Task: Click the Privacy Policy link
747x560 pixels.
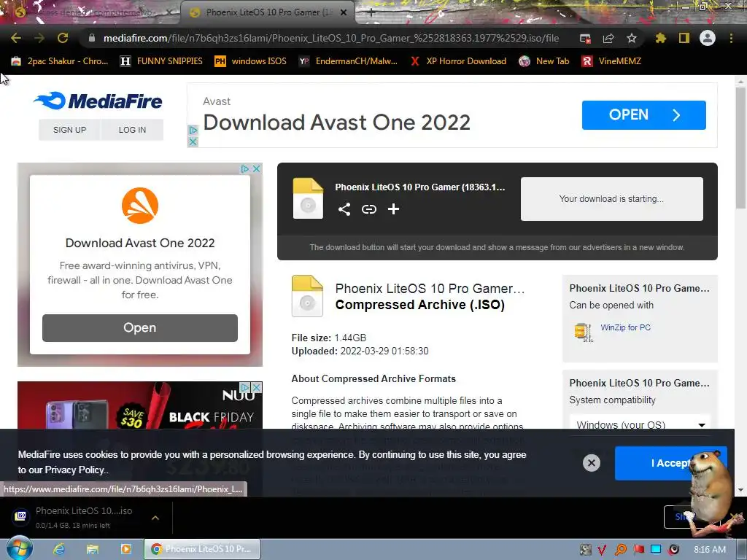Action: click(x=74, y=470)
